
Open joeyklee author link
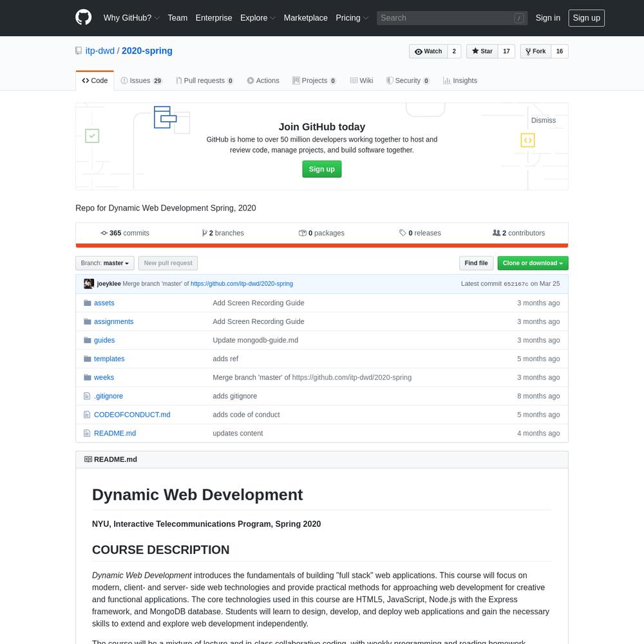tap(109, 284)
